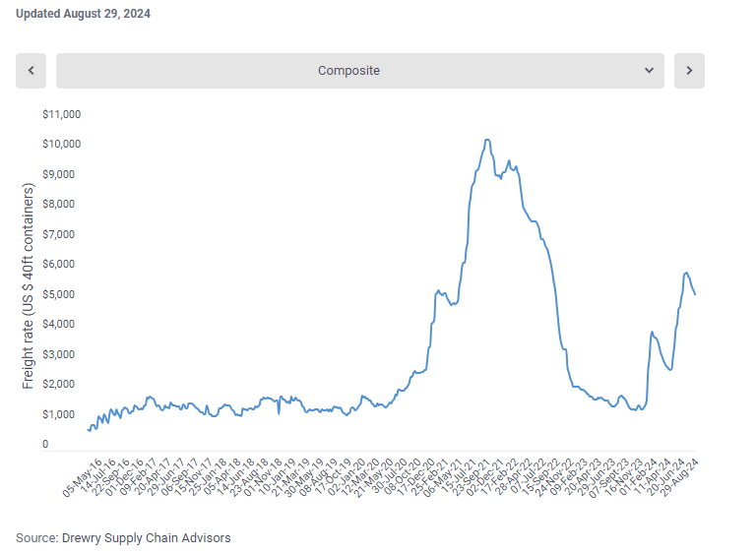This screenshot has height=554, width=756.
Task: Click the next route right arrow button
Action: (x=689, y=71)
